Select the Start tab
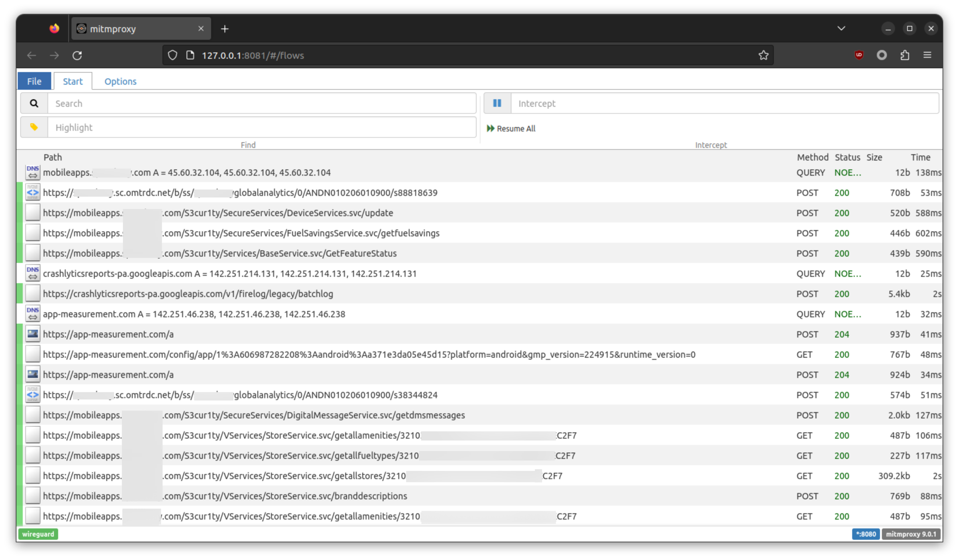Screen dimensions: 959x560 pos(73,82)
